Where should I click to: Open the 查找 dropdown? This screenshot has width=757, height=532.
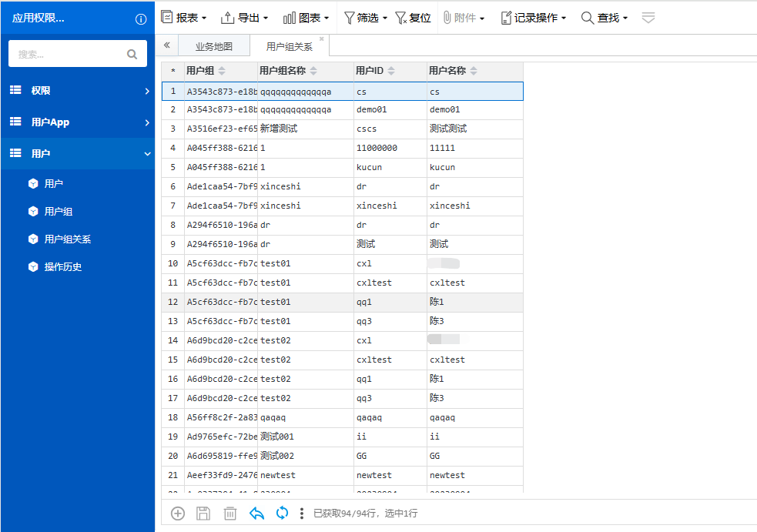[605, 18]
